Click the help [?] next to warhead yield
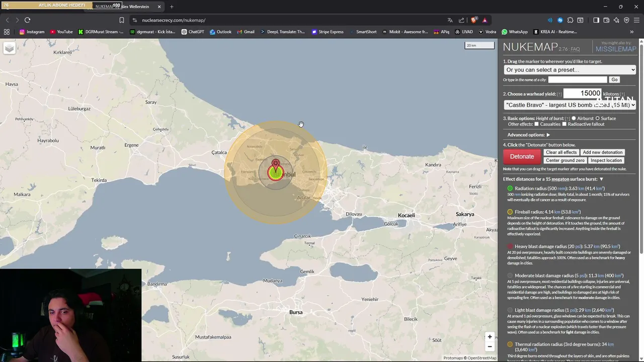 [x=559, y=94]
